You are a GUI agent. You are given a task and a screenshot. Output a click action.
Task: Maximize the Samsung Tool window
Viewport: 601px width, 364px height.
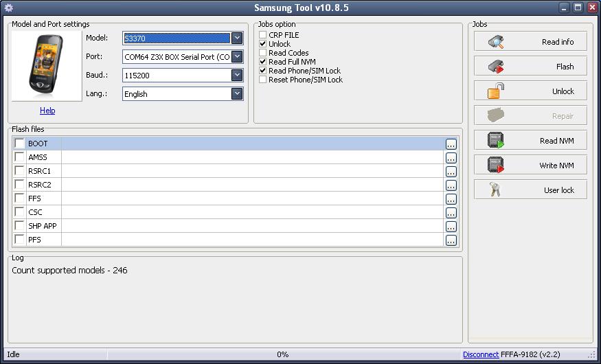tap(578, 8)
